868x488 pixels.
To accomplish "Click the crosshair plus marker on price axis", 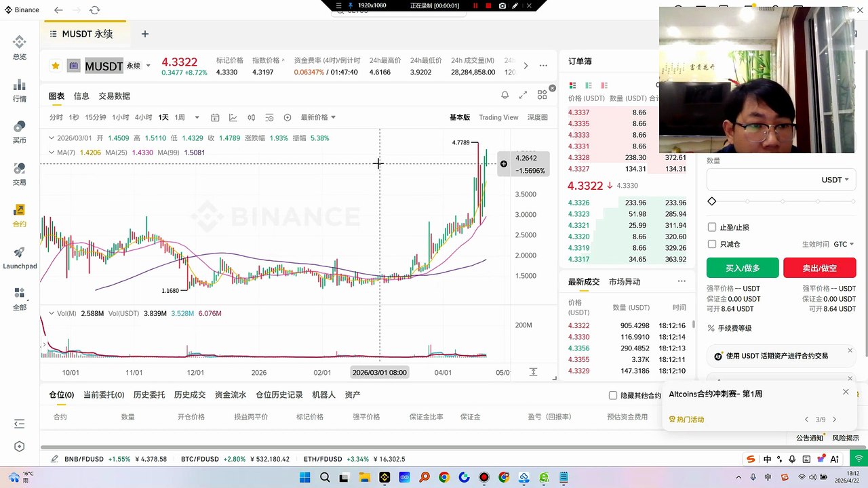I will 503,163.
